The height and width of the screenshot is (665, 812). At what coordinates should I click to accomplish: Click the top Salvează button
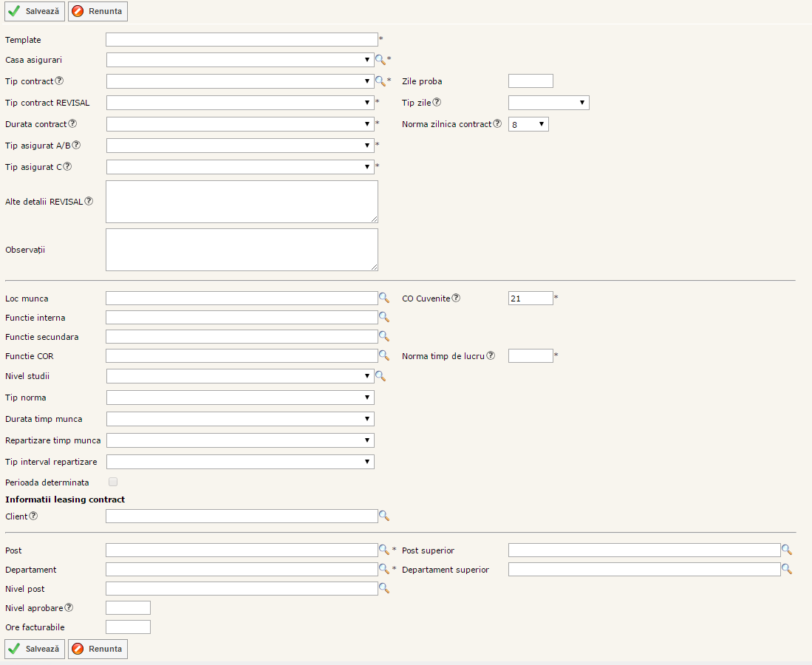click(35, 11)
